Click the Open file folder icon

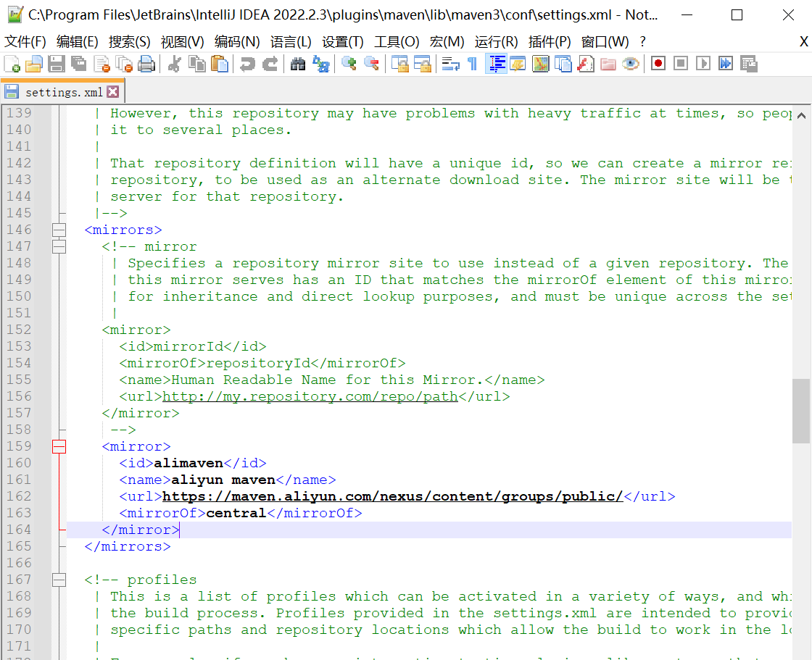(33, 64)
